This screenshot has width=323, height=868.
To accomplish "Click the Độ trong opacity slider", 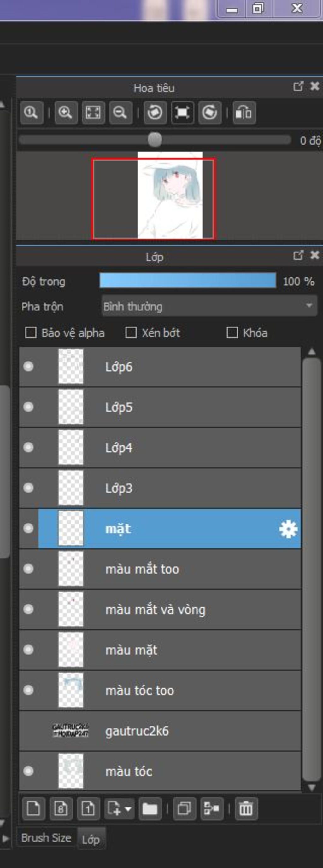I will pyautogui.click(x=187, y=281).
